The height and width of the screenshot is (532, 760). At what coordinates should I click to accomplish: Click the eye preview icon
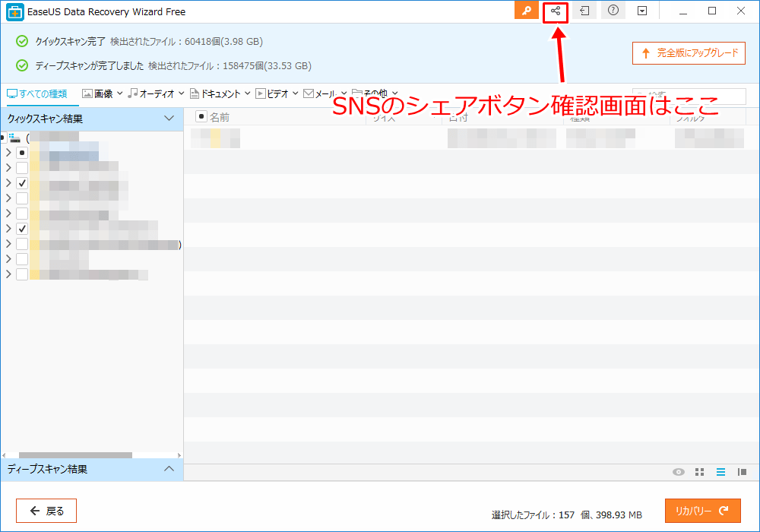click(x=679, y=472)
